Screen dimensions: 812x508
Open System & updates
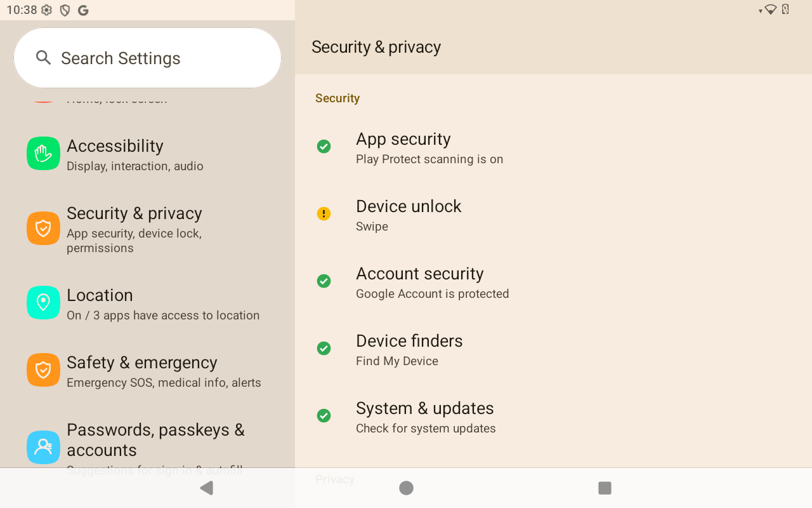425,417
